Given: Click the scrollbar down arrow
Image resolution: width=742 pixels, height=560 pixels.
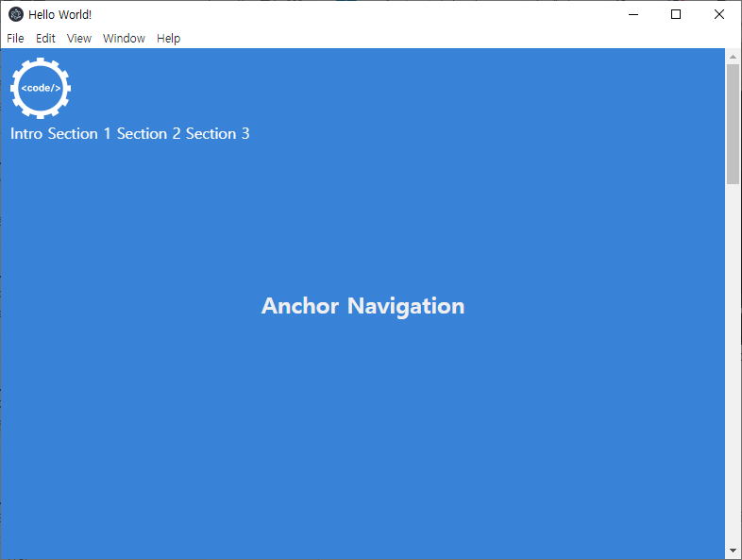Looking at the screenshot, I should point(733,551).
